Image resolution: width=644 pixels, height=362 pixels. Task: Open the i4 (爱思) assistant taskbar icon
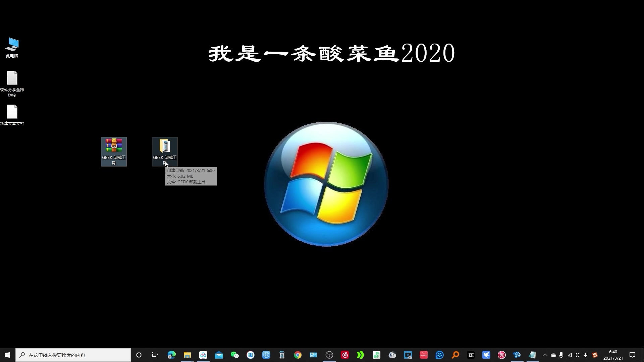[251, 355]
